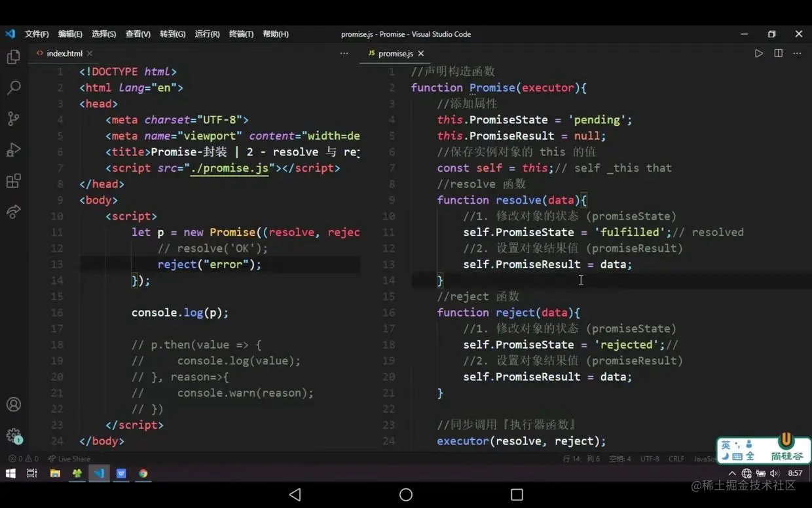Click the CRLF line ending status
Image resolution: width=812 pixels, height=508 pixels.
click(x=676, y=459)
